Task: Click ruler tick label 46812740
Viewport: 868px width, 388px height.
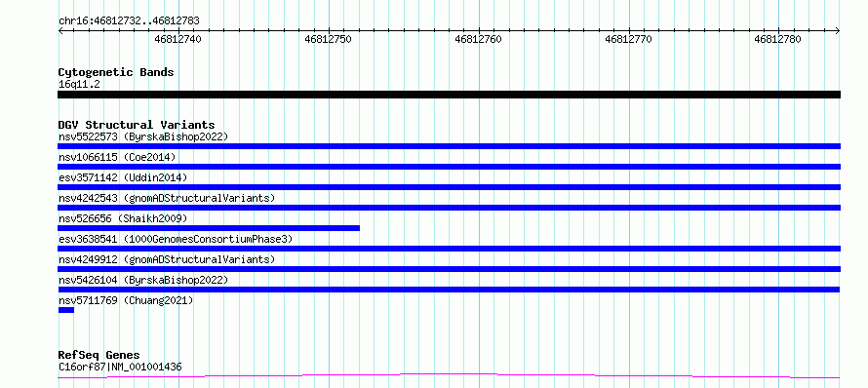Action: pyautogui.click(x=178, y=39)
